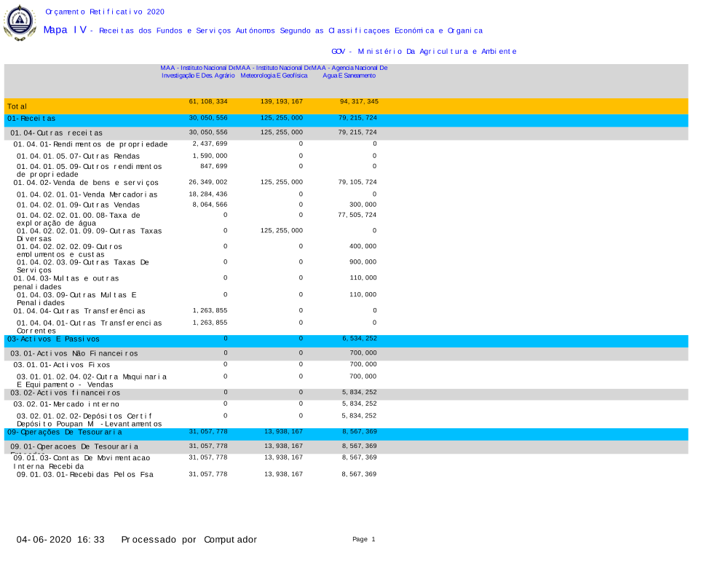Viewport: 728px width, 563px height.
Task: Click the total value 61,108,334
Action: [x=208, y=101]
